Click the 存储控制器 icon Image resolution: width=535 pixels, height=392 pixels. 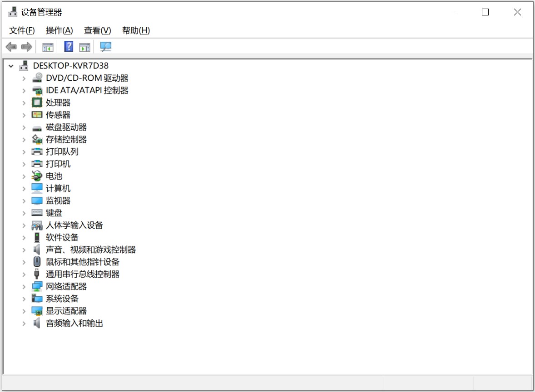(x=37, y=139)
